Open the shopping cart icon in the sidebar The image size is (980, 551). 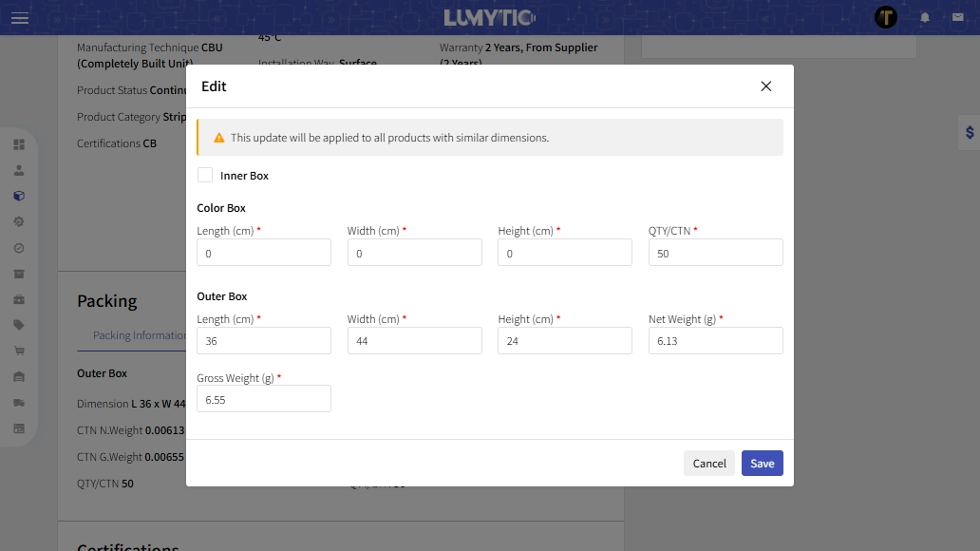[x=19, y=351]
